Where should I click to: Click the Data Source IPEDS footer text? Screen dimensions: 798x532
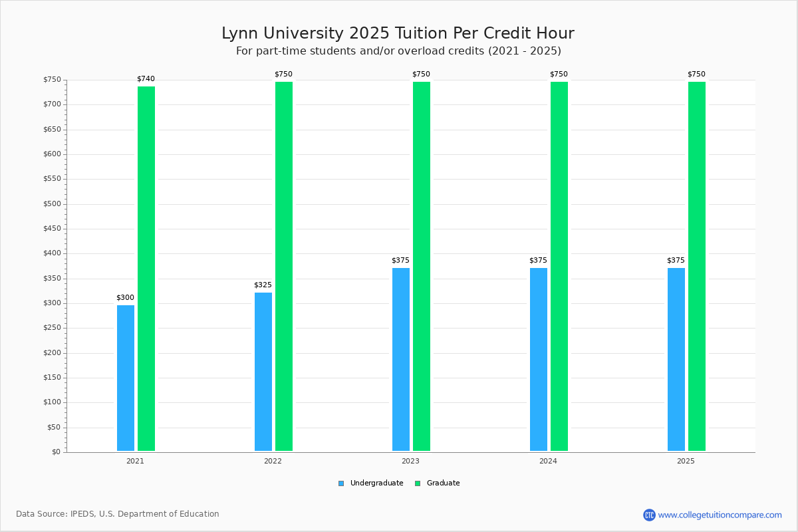coord(118,514)
